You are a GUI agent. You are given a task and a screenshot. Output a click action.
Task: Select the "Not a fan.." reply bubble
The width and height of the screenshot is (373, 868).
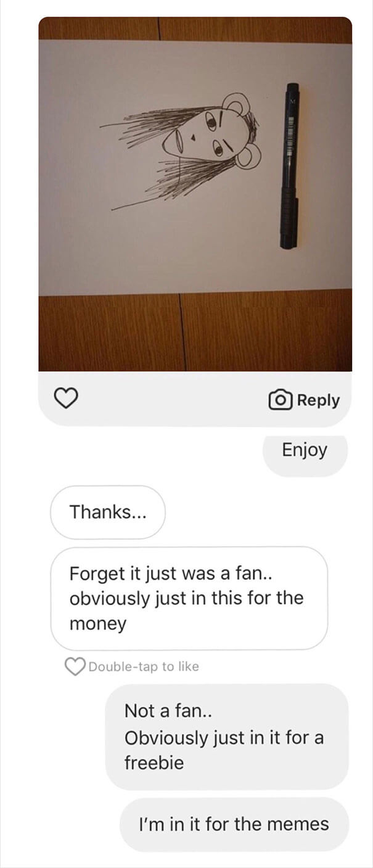point(227,737)
